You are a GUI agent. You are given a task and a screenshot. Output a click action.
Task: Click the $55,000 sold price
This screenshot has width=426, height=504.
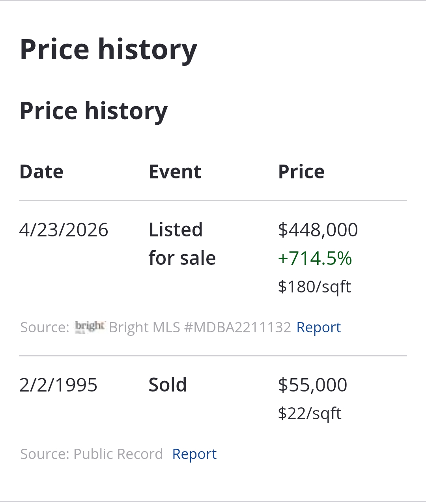click(312, 385)
